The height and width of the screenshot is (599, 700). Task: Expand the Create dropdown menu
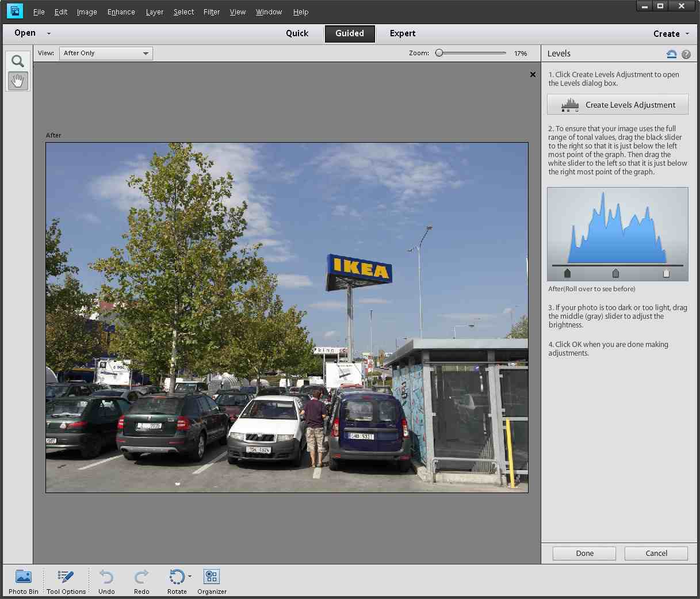pos(687,34)
